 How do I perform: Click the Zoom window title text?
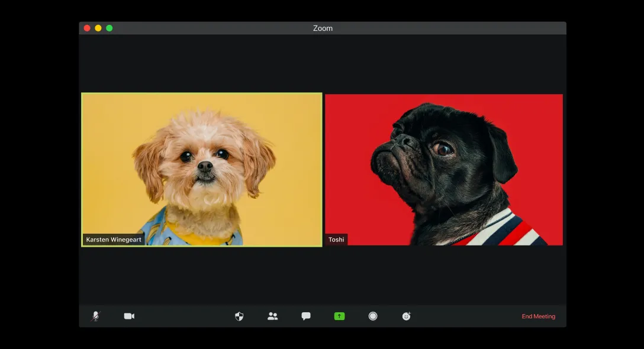pos(323,28)
